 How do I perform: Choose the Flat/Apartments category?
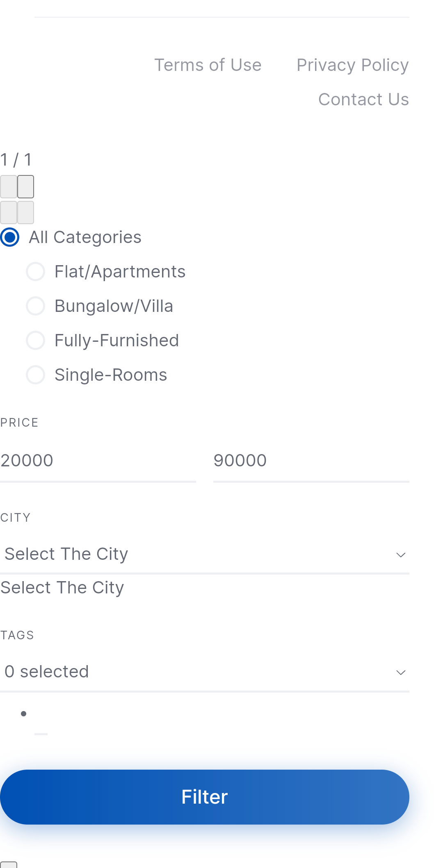pos(35,271)
